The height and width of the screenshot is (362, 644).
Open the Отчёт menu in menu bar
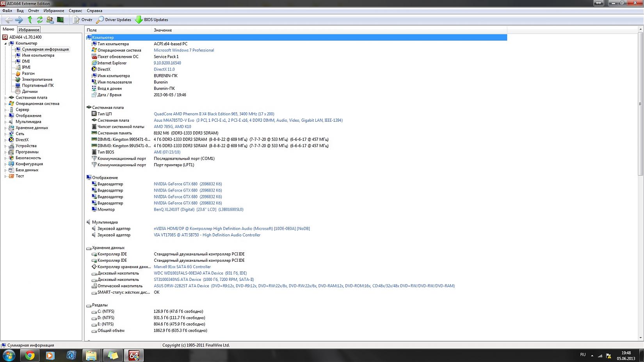pos(34,11)
